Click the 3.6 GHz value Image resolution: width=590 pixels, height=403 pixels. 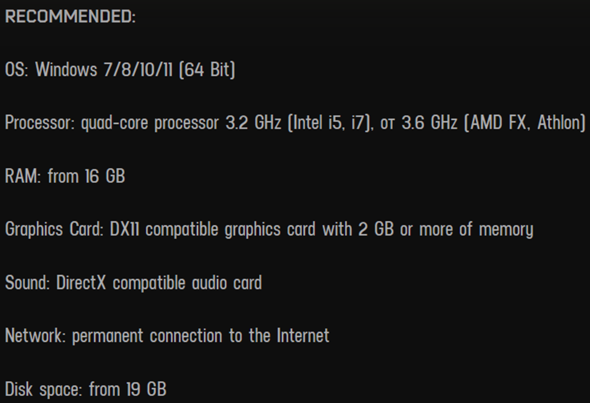[429, 123]
